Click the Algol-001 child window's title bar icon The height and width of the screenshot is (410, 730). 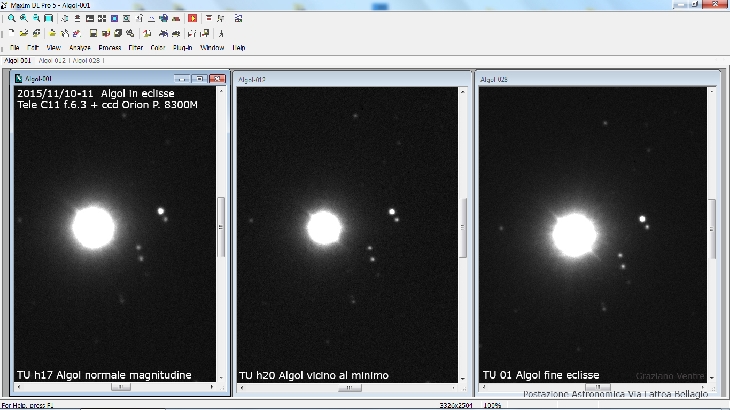pos(18,78)
